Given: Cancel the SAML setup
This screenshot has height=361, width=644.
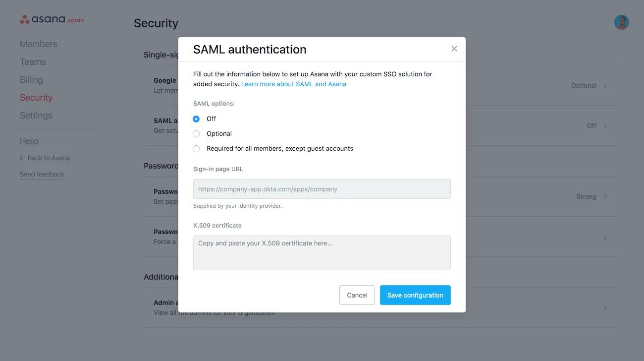Looking at the screenshot, I should (357, 295).
